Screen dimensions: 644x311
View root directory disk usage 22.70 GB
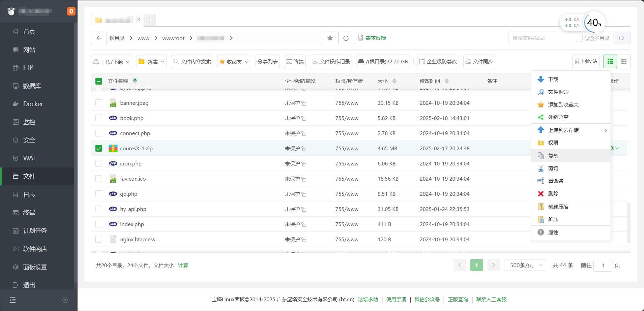click(383, 61)
